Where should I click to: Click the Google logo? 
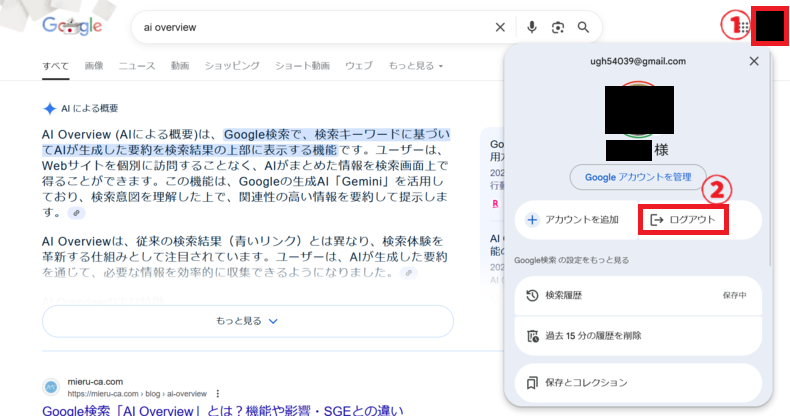pos(72,26)
